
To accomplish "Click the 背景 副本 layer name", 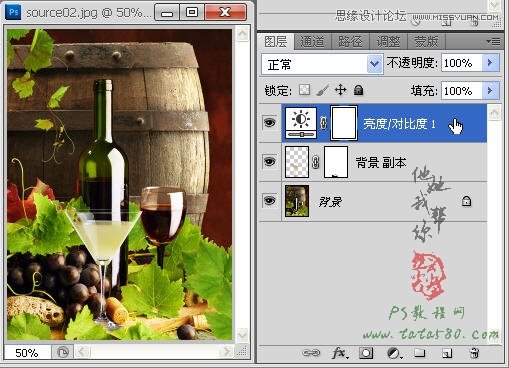I will pos(381,163).
